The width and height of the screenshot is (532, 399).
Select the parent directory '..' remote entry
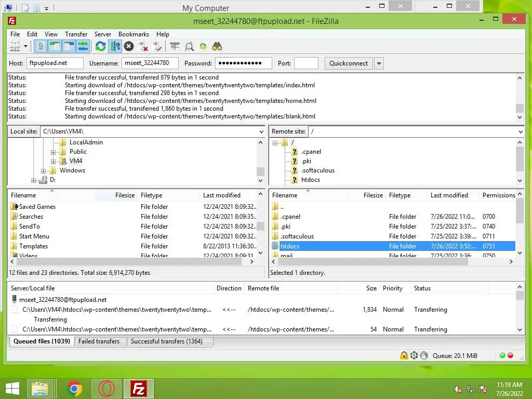click(x=393, y=207)
